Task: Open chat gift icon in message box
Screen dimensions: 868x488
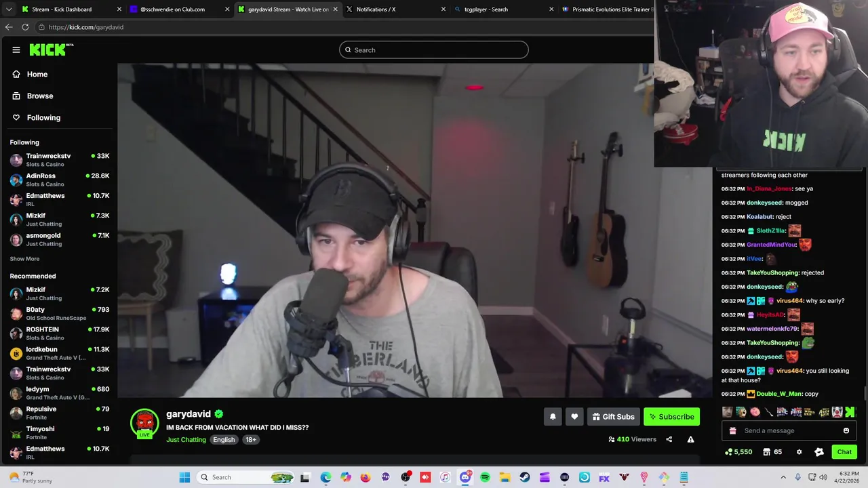Action: click(732, 430)
